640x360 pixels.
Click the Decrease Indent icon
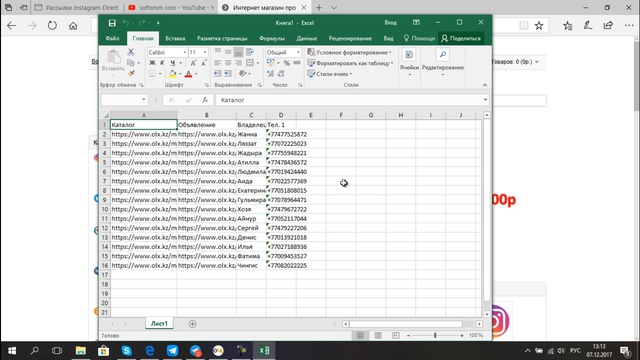coord(218,73)
